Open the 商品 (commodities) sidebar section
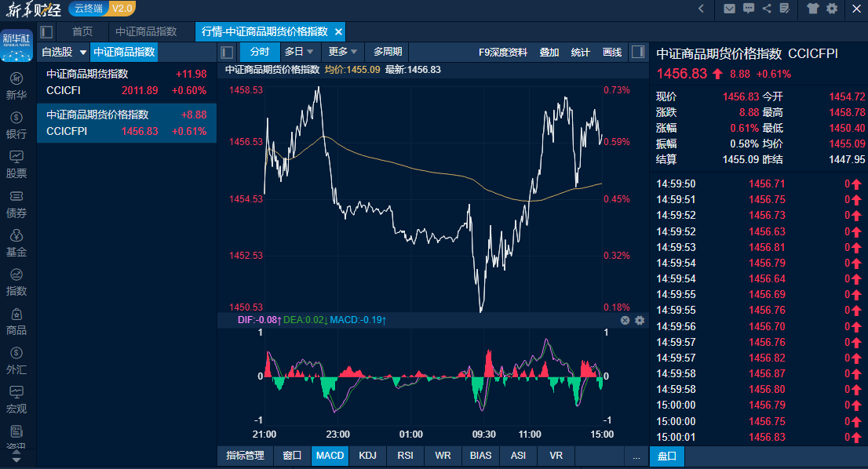Image resolution: width=868 pixels, height=469 pixels. pyautogui.click(x=16, y=322)
